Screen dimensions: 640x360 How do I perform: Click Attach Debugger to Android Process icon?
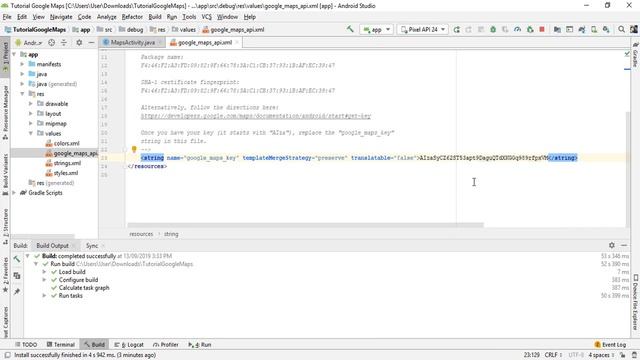pyautogui.click(x=530, y=29)
